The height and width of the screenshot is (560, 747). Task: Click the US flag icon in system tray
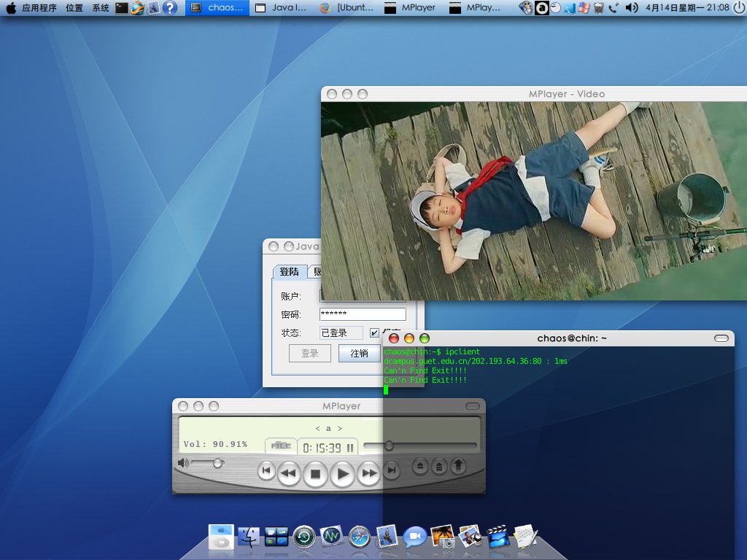pos(584,7)
